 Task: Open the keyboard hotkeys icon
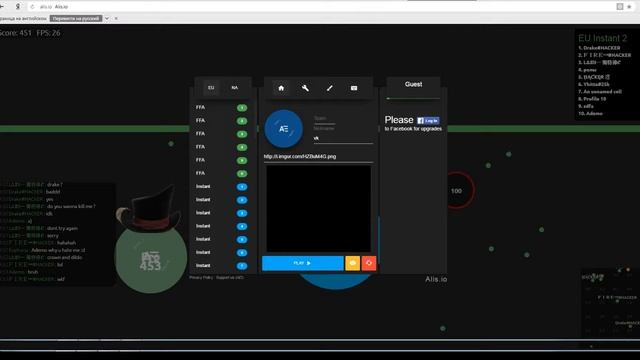click(x=354, y=88)
